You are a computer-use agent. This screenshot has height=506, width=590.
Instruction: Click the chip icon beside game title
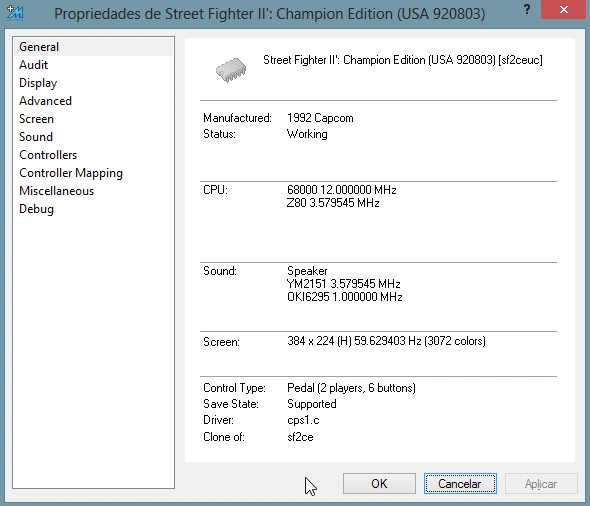(x=231, y=70)
